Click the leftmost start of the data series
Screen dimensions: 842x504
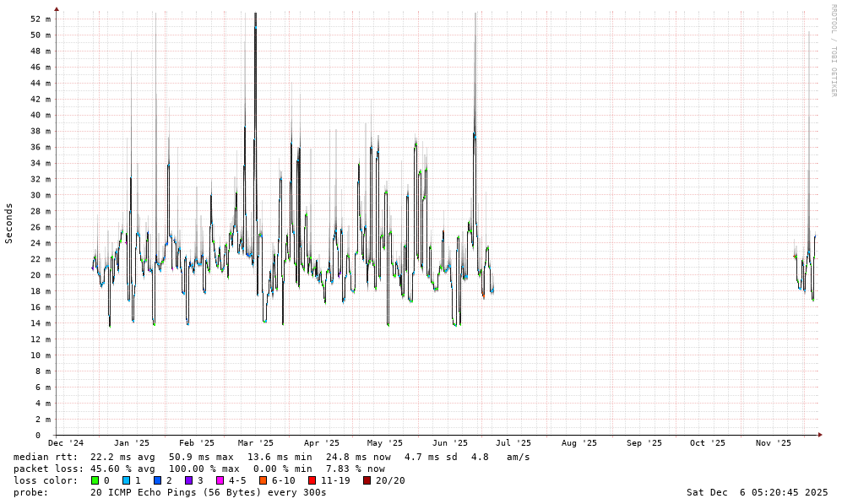pos(93,267)
